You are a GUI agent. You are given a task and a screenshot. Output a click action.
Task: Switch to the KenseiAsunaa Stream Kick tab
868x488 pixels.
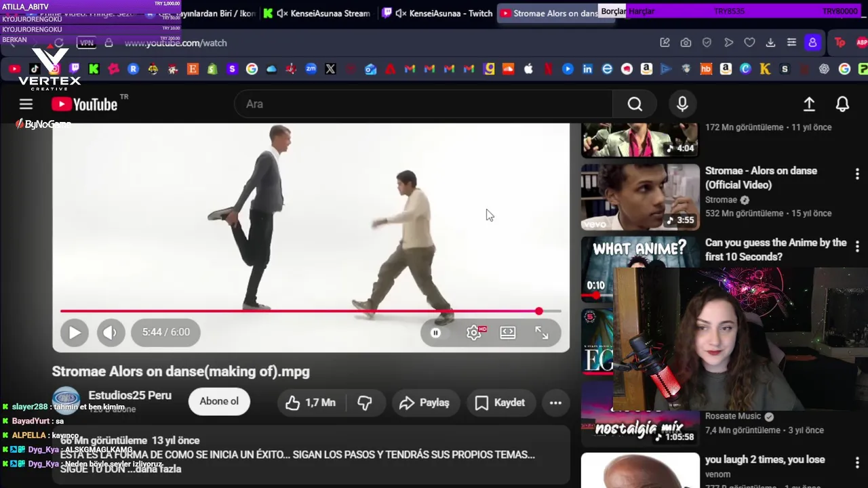pos(317,13)
